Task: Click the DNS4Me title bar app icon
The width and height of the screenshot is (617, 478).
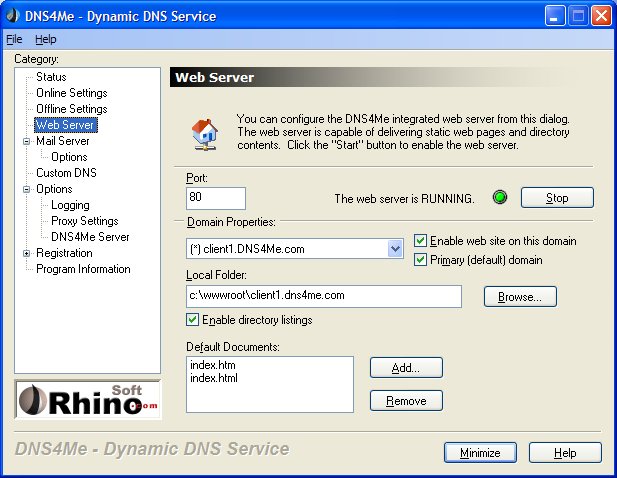Action: [13, 15]
